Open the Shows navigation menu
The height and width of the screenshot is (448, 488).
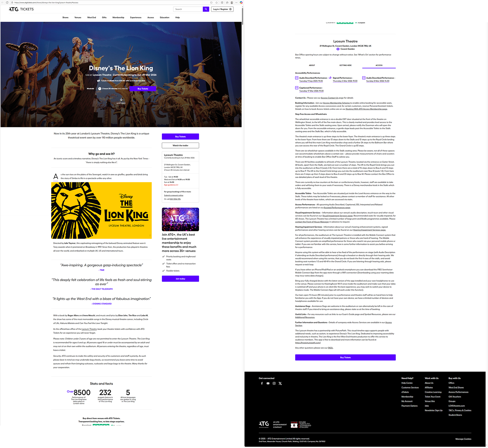point(65,18)
